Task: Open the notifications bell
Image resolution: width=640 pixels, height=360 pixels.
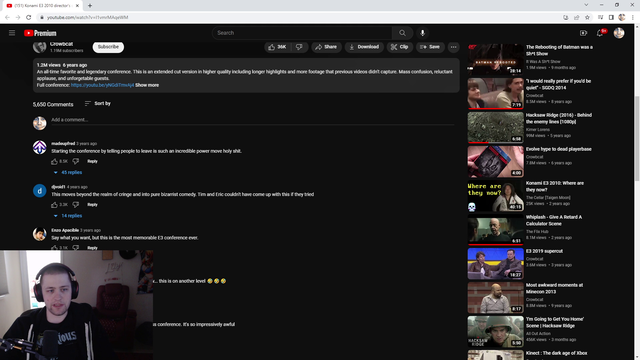Action: (600, 33)
